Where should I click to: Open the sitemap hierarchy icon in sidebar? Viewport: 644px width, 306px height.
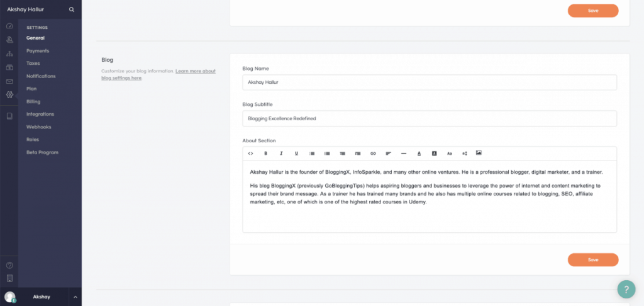coord(9,54)
